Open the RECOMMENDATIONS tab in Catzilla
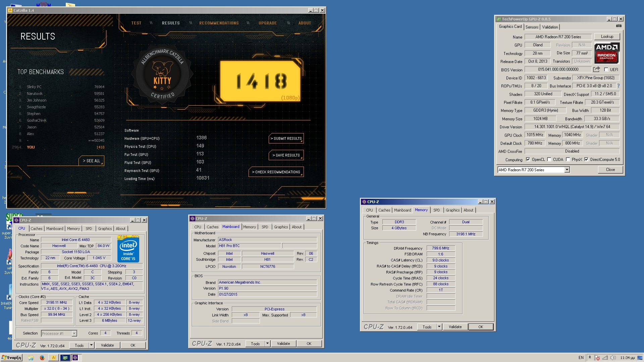Image resolution: width=644 pixels, height=362 pixels. coord(219,23)
